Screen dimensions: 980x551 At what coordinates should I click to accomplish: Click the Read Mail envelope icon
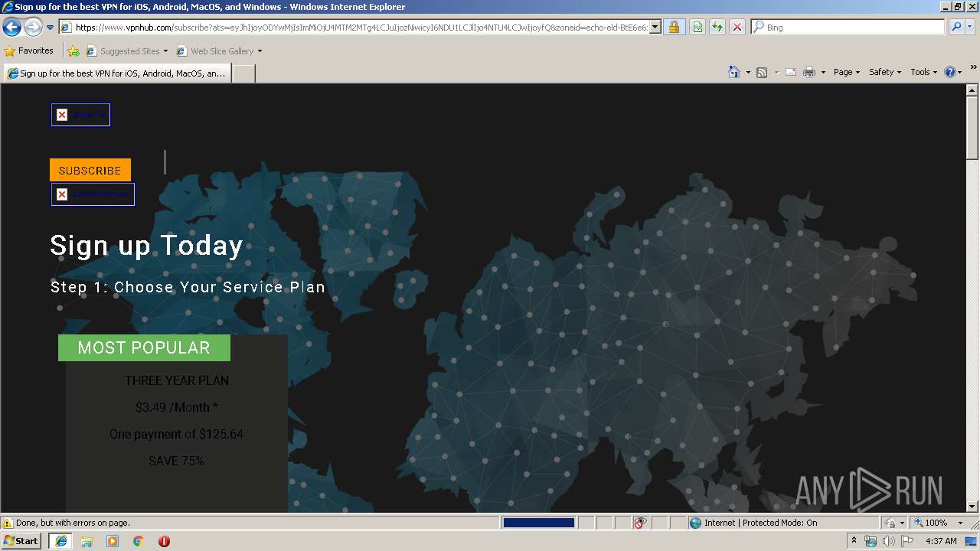point(791,72)
